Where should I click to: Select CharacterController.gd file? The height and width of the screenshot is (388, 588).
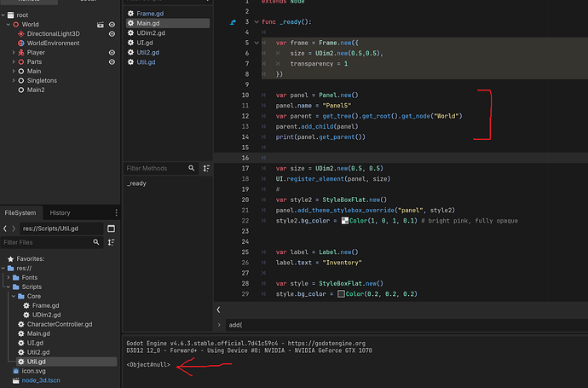(60, 324)
